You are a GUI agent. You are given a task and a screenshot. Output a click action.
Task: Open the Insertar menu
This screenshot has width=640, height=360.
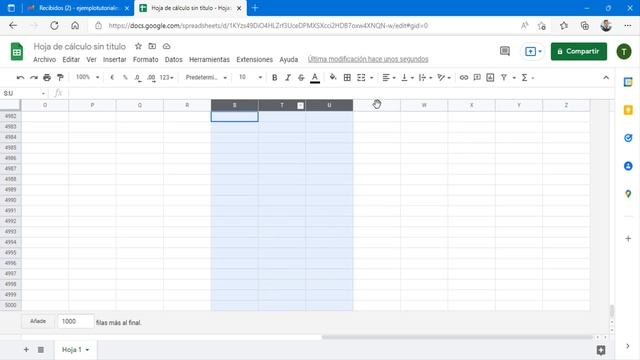pyautogui.click(x=115, y=60)
